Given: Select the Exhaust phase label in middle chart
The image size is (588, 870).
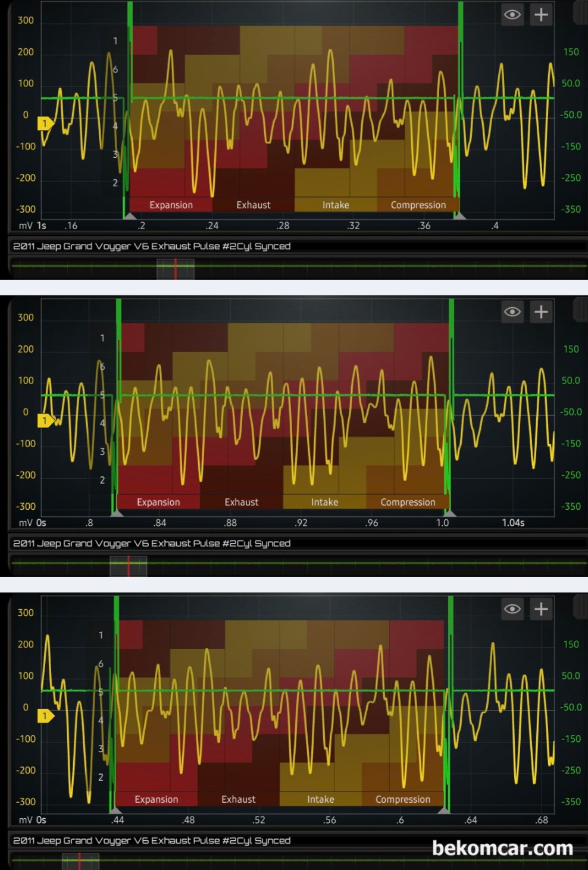Looking at the screenshot, I should pyautogui.click(x=241, y=502).
